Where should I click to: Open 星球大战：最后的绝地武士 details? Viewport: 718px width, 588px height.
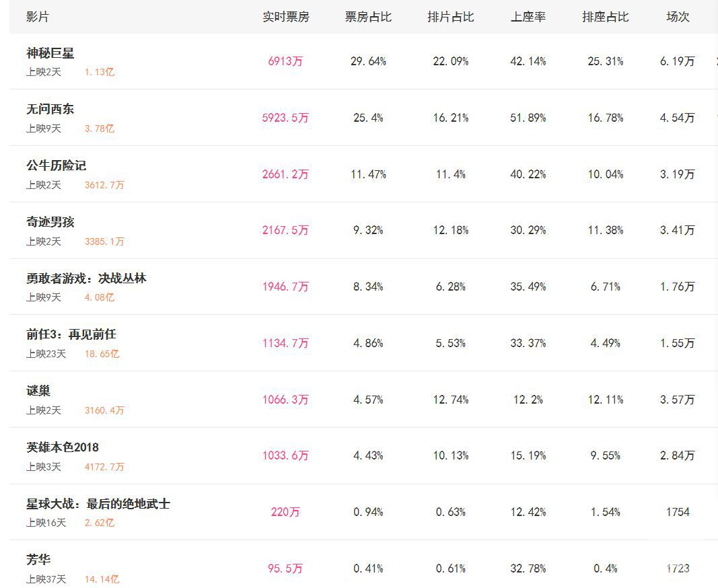click(98, 504)
